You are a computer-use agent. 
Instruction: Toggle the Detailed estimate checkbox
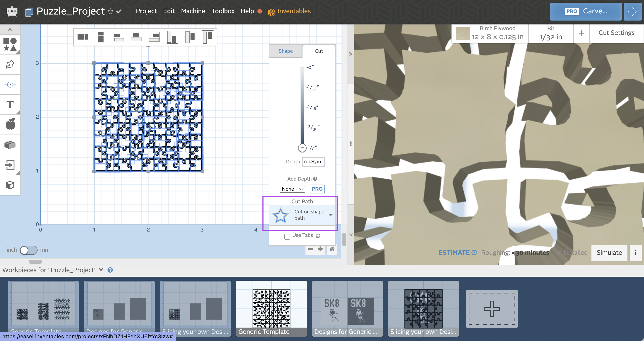[x=559, y=253]
